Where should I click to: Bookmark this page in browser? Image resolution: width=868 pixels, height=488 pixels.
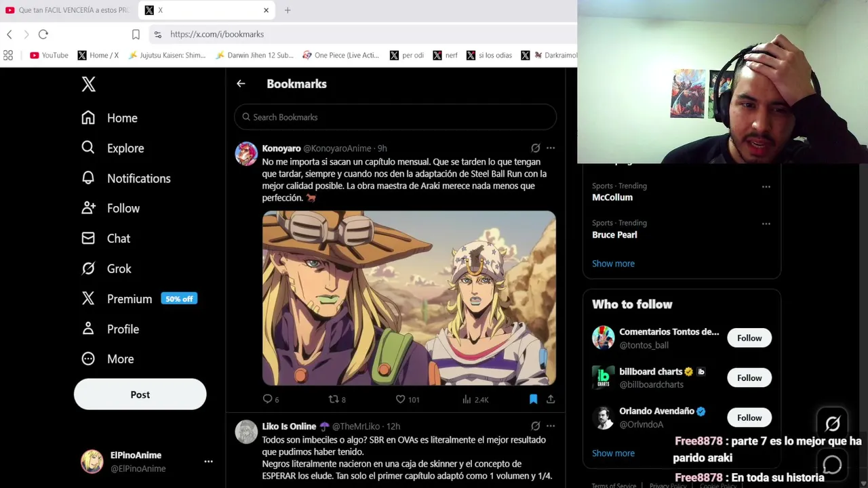click(136, 34)
